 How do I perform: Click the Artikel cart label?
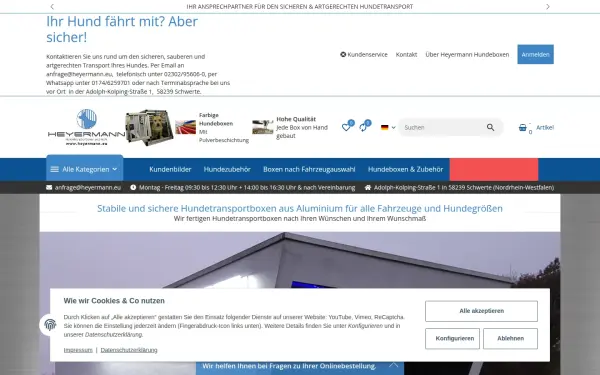pyautogui.click(x=545, y=127)
